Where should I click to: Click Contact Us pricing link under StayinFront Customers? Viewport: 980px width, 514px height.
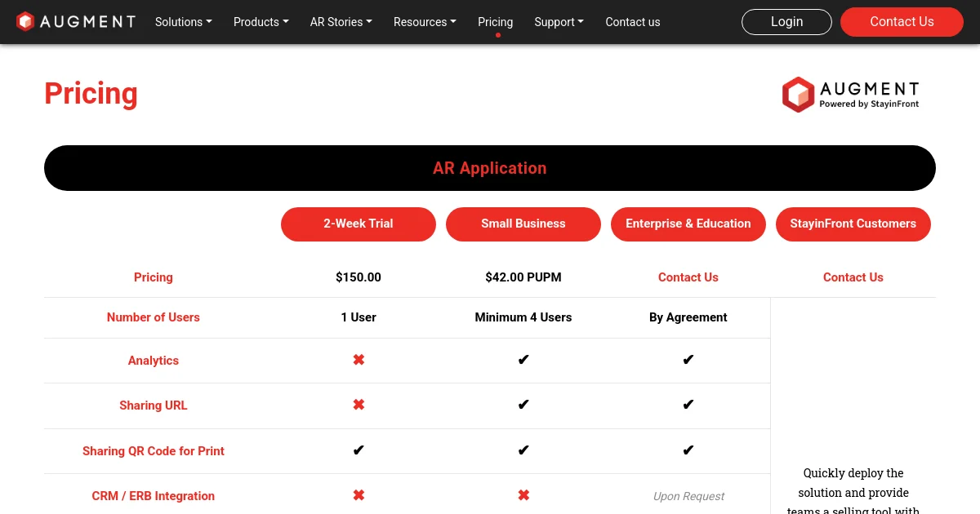tap(853, 277)
